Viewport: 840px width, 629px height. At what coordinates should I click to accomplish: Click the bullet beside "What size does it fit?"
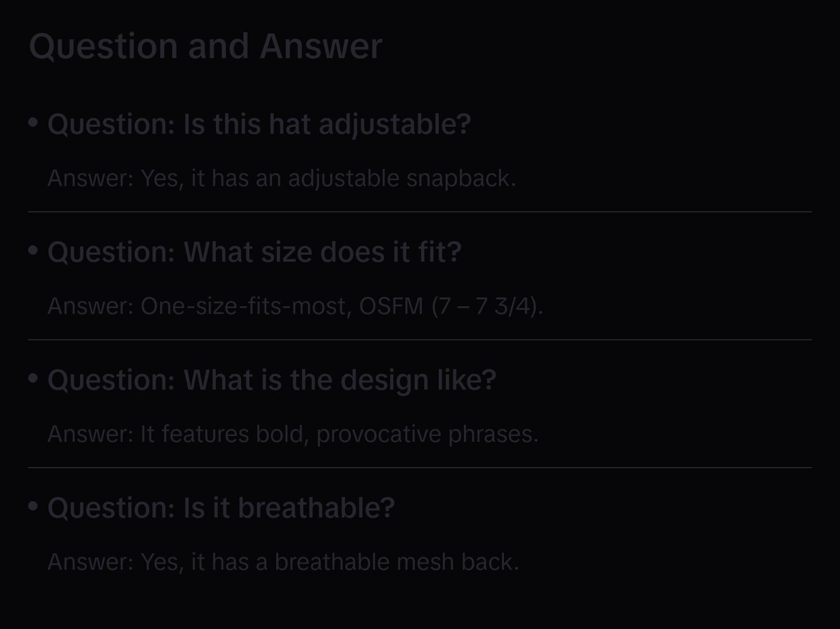click(33, 251)
